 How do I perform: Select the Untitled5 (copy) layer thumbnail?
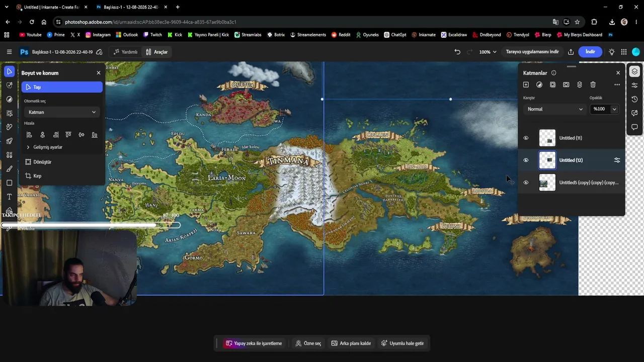tap(547, 183)
